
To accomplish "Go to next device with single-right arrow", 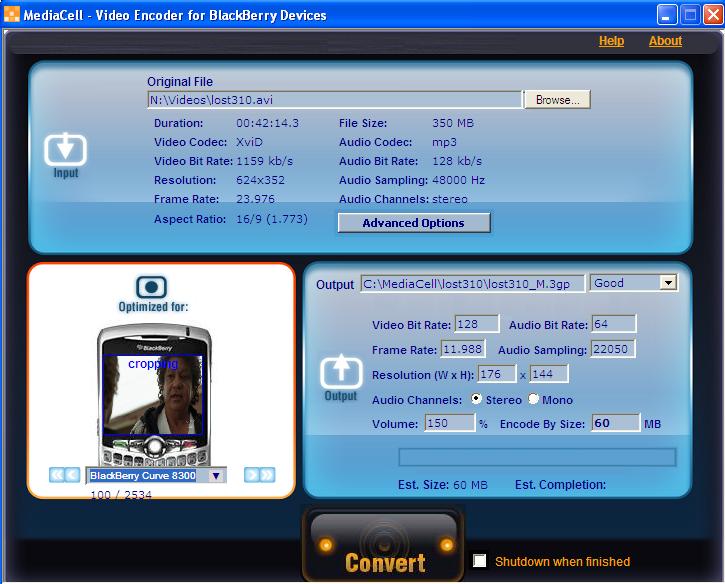I will tap(251, 475).
